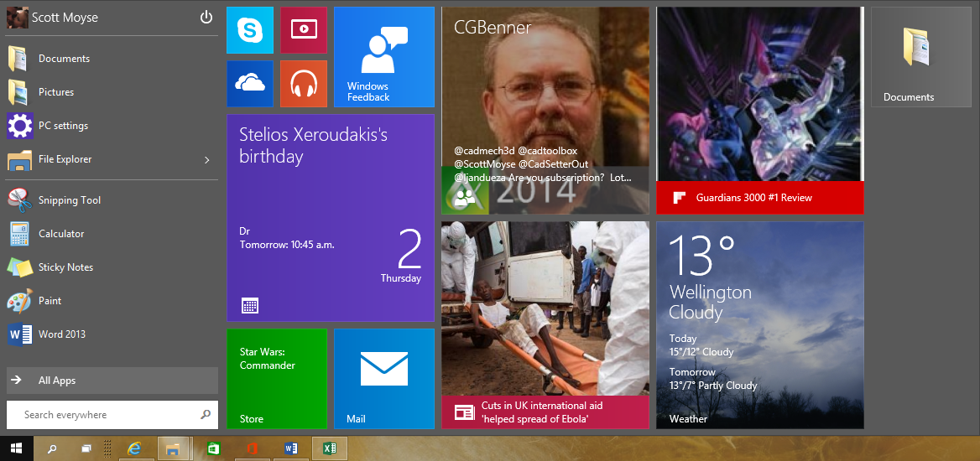Select Word 2013 in the app list
The height and width of the screenshot is (461, 980).
(x=62, y=334)
